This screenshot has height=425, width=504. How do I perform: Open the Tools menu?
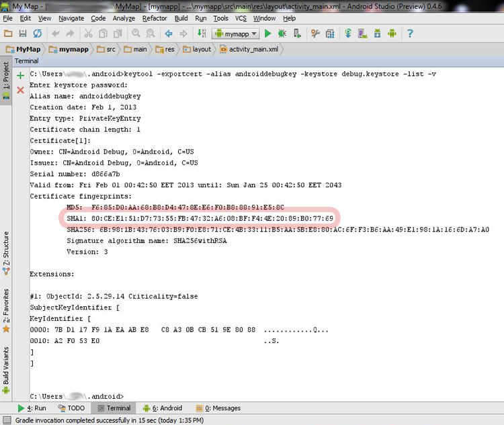tap(221, 18)
